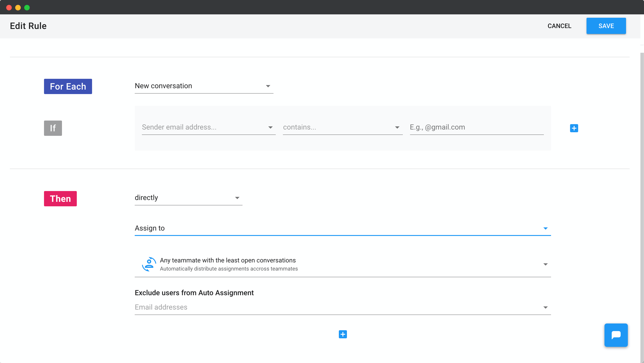
Task: Add another Then action with plus icon
Action: tap(342, 334)
